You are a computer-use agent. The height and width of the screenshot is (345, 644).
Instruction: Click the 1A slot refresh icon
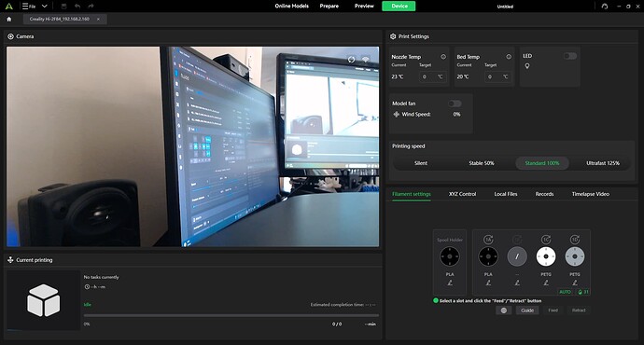[x=488, y=240]
